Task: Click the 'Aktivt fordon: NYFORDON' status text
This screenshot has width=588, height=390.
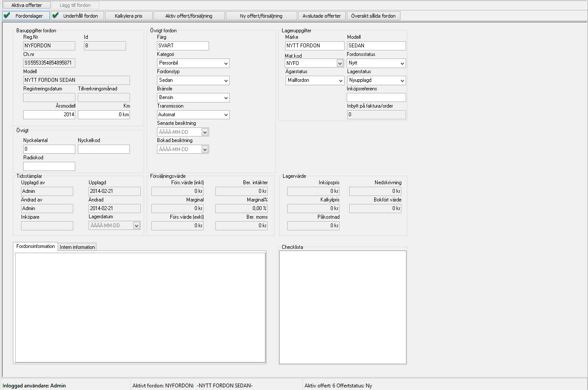Action: pos(193,386)
